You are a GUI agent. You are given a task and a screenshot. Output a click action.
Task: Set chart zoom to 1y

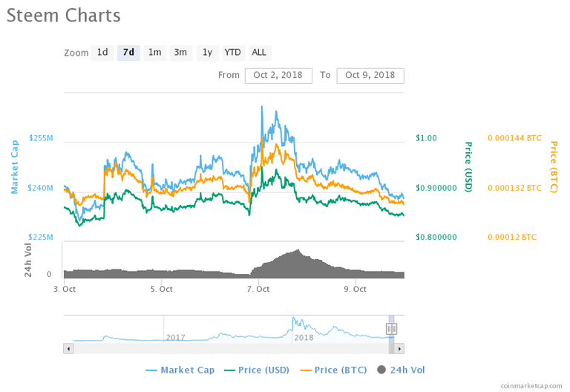(x=207, y=53)
